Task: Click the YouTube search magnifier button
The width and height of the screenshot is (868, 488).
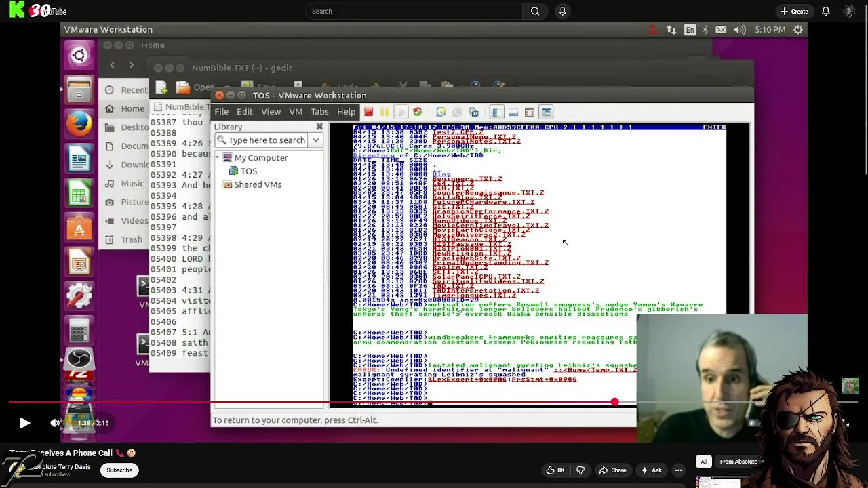Action: (x=535, y=11)
